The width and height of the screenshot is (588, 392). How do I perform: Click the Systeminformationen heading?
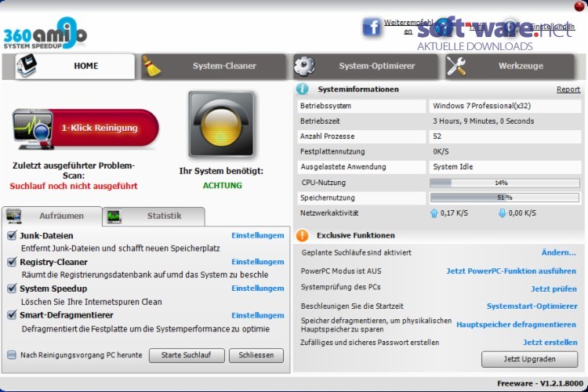coord(358,89)
